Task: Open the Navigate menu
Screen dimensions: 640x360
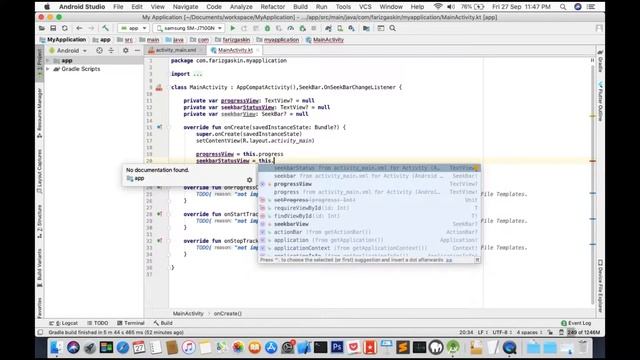Action: tap(185, 7)
